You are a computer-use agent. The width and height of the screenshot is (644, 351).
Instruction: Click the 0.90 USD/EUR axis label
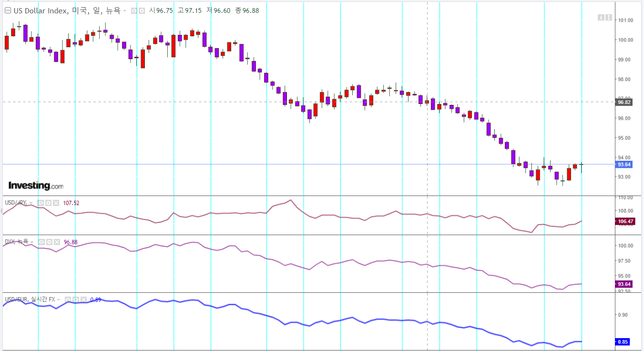pos(623,315)
